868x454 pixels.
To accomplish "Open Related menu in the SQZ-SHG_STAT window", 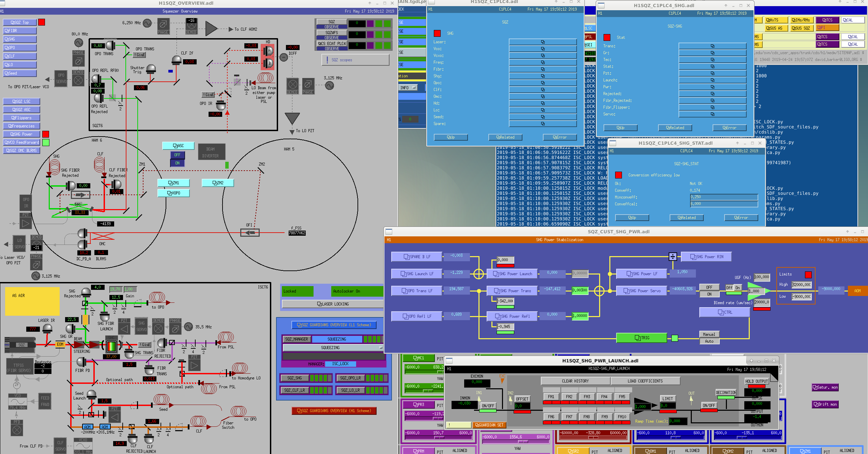I will (x=687, y=218).
